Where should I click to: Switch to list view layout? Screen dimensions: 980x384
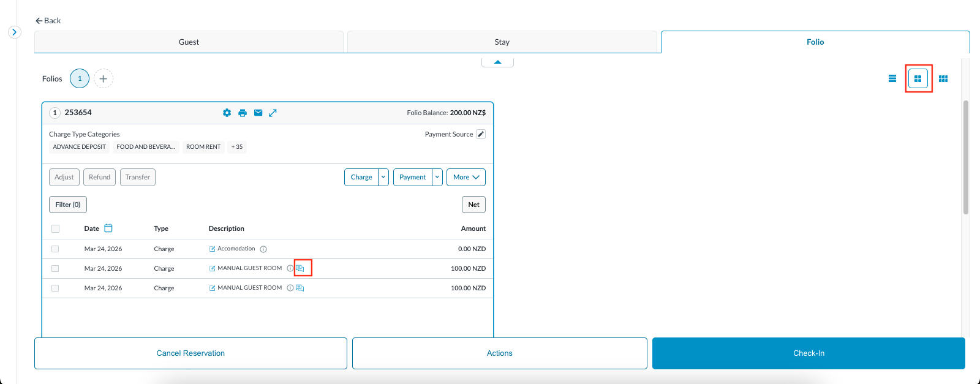click(x=892, y=78)
